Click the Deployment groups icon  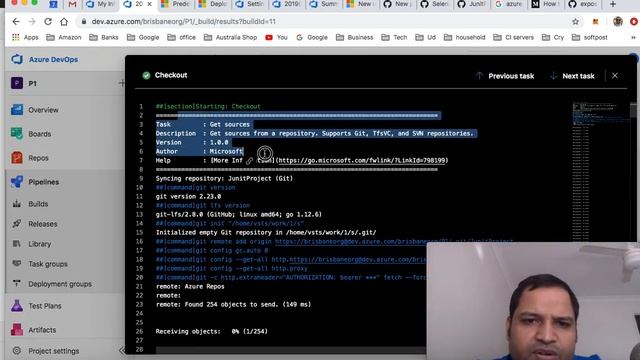coord(17,284)
